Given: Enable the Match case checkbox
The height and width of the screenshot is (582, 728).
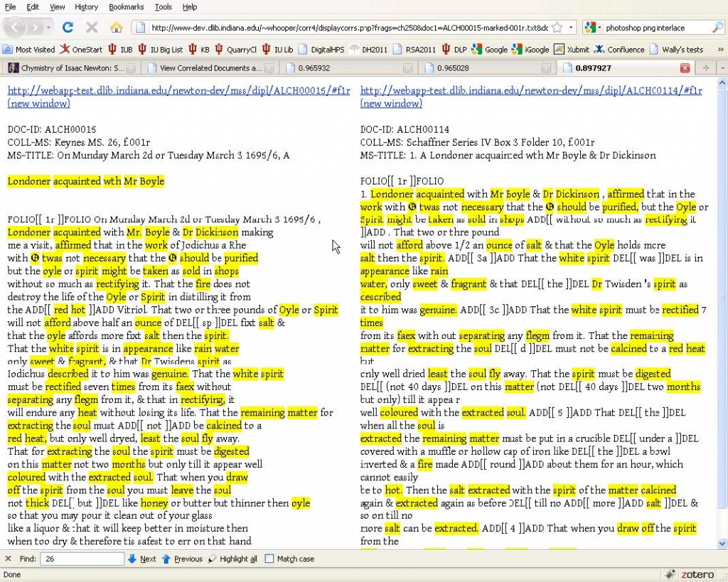Looking at the screenshot, I should click(x=269, y=559).
